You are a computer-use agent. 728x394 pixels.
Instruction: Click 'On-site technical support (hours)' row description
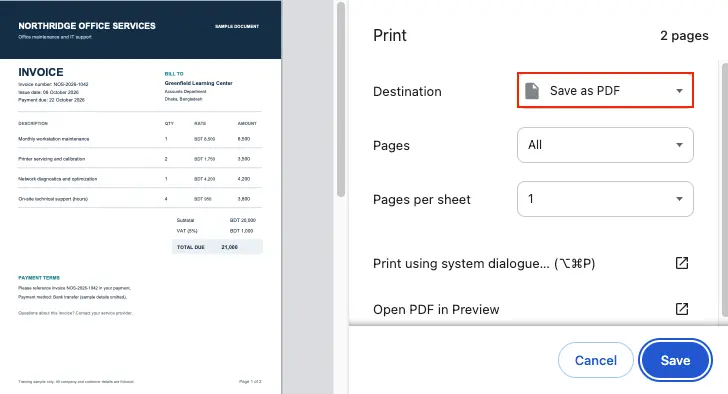click(x=53, y=199)
